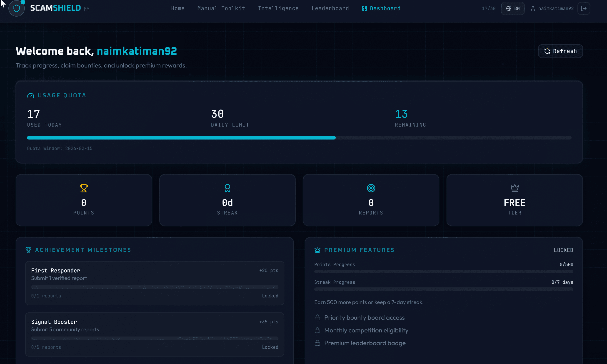Click the crown icon above FREE tier
607x364 pixels.
click(515, 188)
